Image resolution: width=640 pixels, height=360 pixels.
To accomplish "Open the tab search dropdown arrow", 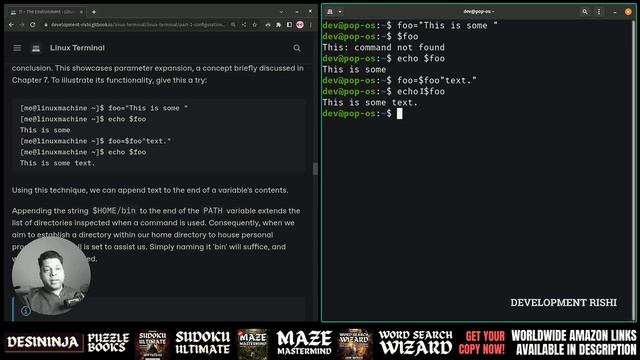I will 281,12.
